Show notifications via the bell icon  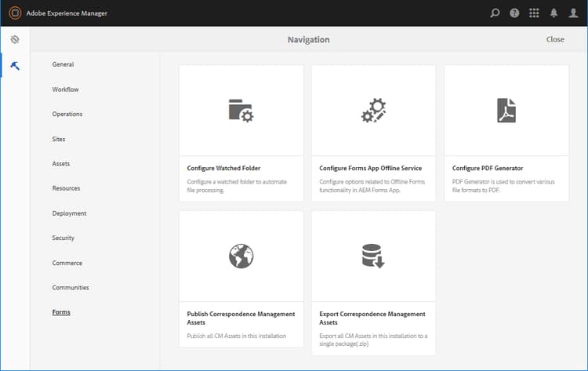point(554,13)
